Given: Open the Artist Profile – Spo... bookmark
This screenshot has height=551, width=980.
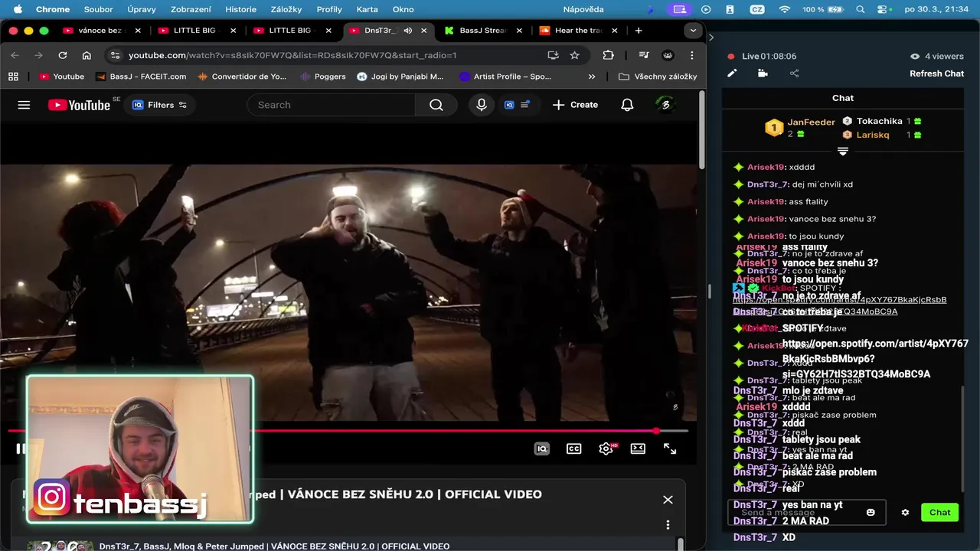Looking at the screenshot, I should tap(505, 77).
